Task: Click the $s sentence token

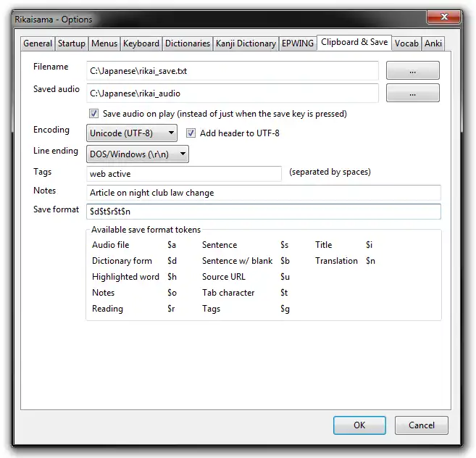Action: (285, 245)
